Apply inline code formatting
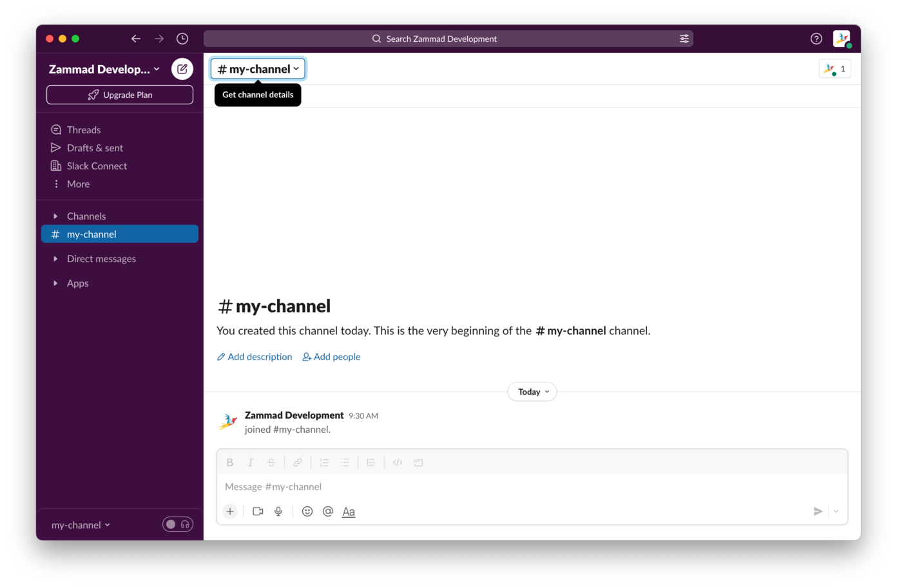 point(398,462)
